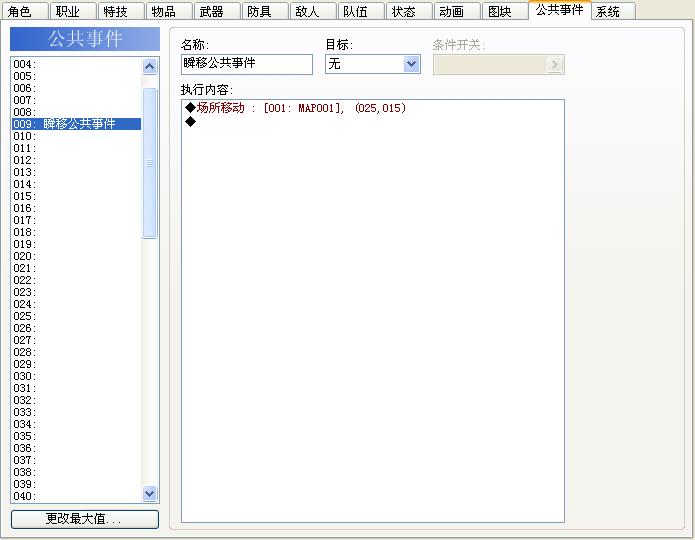
Task: Select list entry 021
Action: tap(76, 268)
